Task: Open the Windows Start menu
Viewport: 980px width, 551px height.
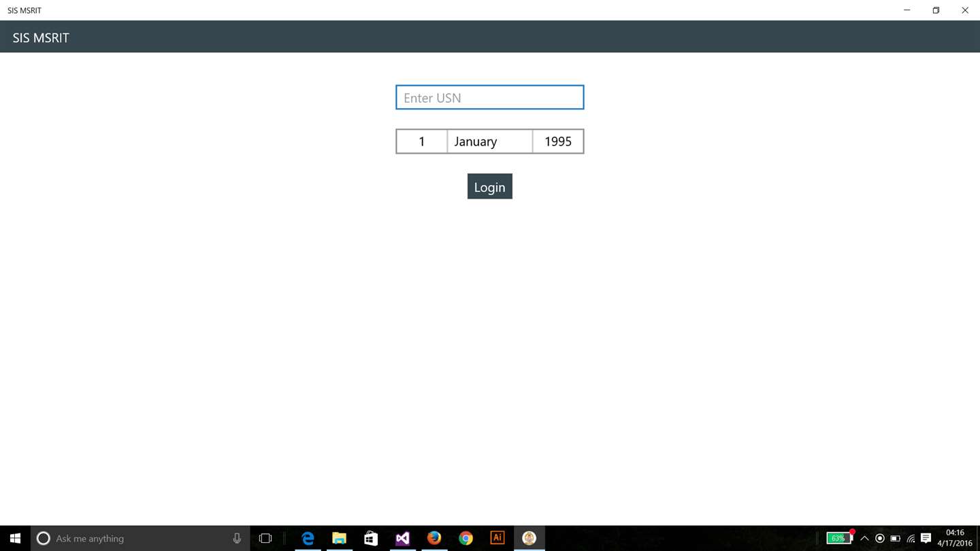Action: click(x=15, y=538)
